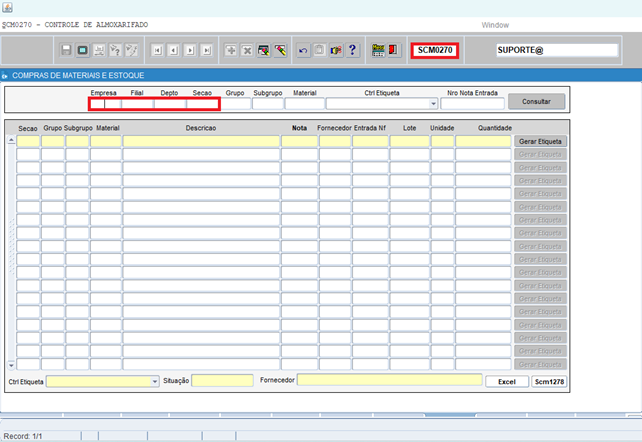
Task: Click the Print screen icon
Action: (83, 50)
